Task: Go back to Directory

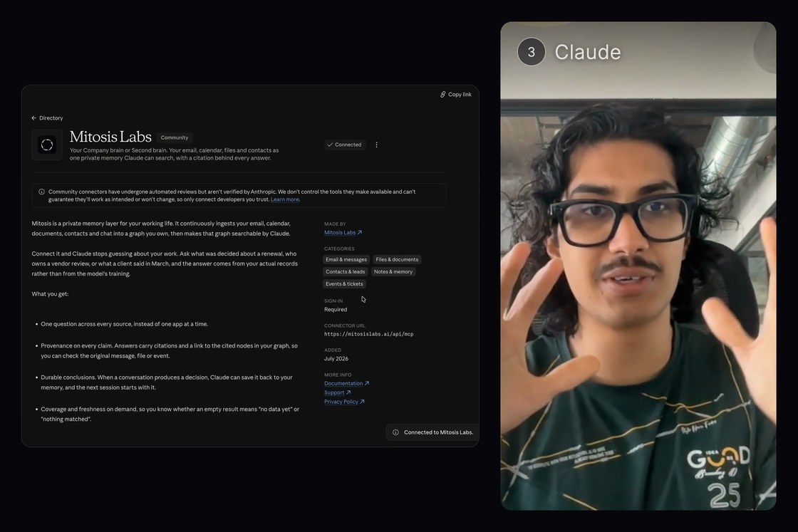Action: (47, 118)
